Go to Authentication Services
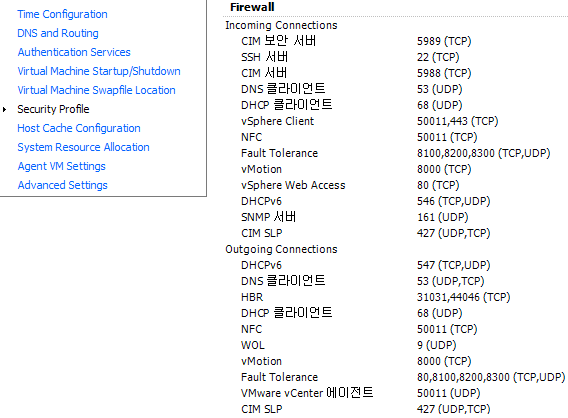568x418 pixels. click(x=74, y=52)
